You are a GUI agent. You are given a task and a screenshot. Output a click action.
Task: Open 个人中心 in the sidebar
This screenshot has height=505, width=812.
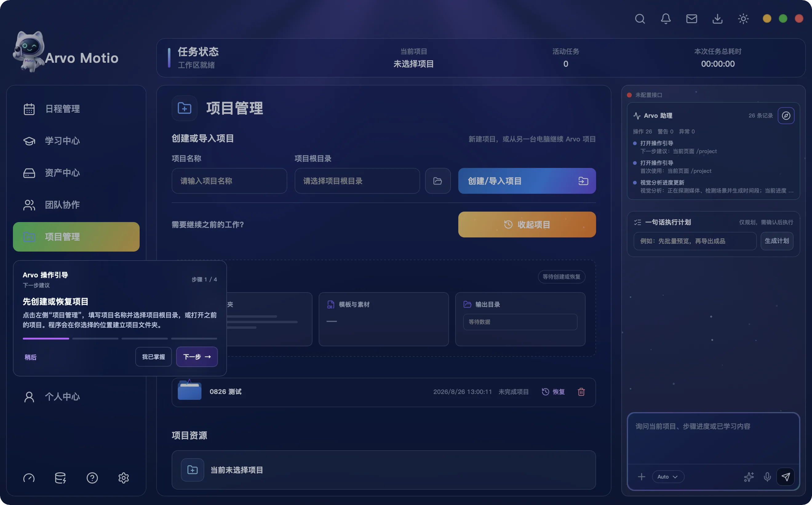click(x=76, y=396)
